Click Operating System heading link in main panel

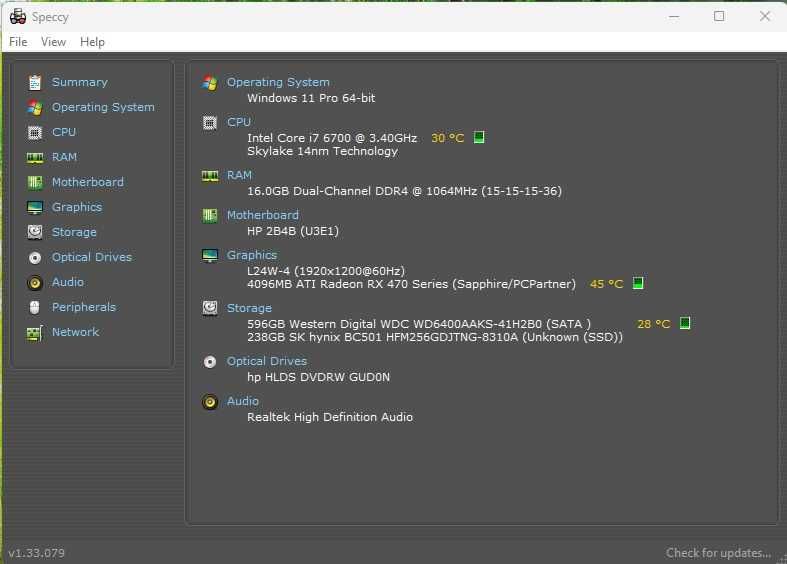(x=278, y=82)
